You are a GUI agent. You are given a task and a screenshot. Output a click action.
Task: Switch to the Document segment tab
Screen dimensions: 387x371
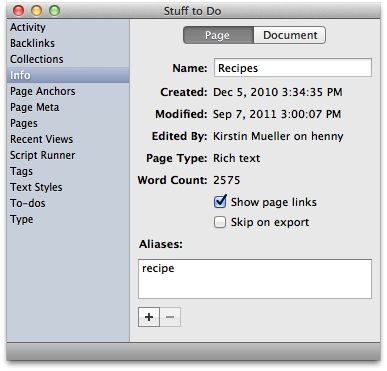coord(290,35)
